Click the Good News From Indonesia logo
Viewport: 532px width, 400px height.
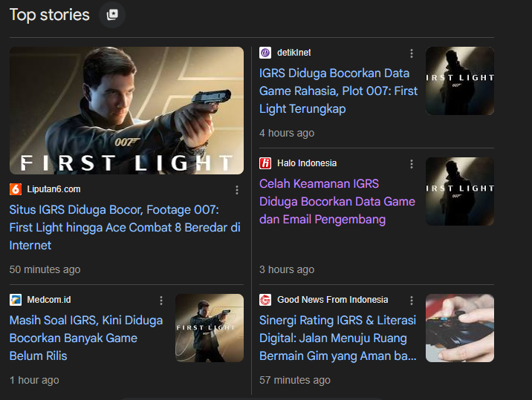point(265,300)
